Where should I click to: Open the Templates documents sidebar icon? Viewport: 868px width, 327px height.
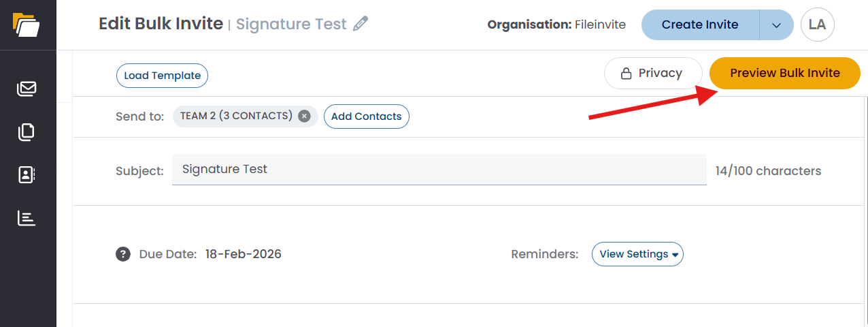coord(27,131)
